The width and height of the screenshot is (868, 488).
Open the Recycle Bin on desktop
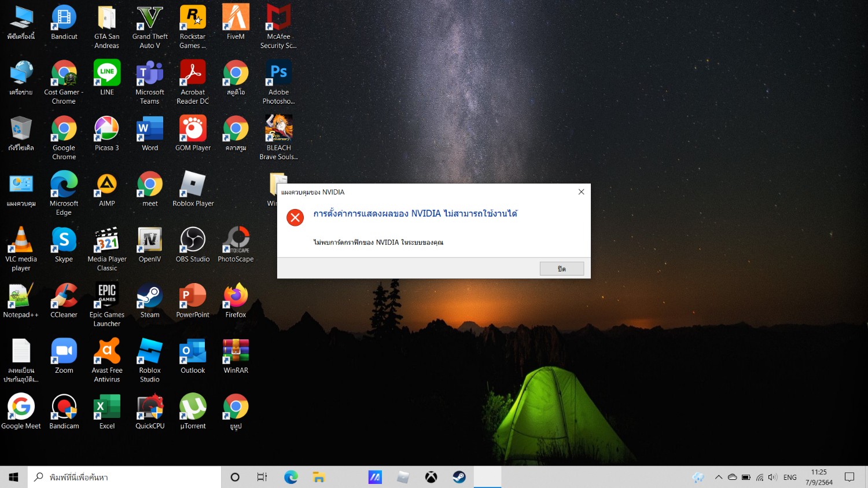pos(21,134)
